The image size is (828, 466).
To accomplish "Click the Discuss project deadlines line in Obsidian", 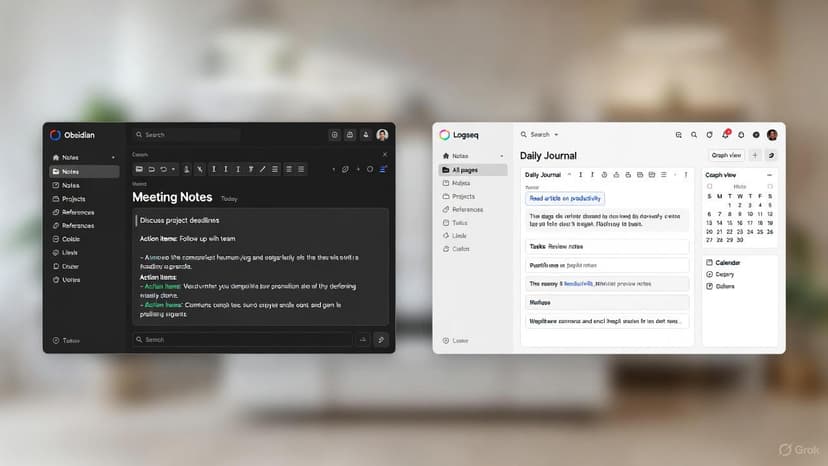I will [180, 220].
